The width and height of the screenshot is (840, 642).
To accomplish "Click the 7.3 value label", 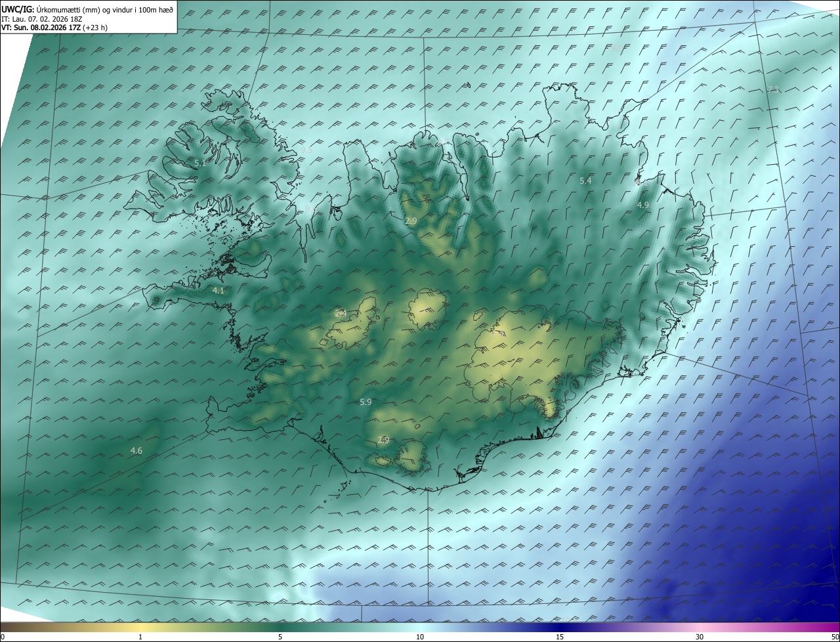I will pos(774,89).
